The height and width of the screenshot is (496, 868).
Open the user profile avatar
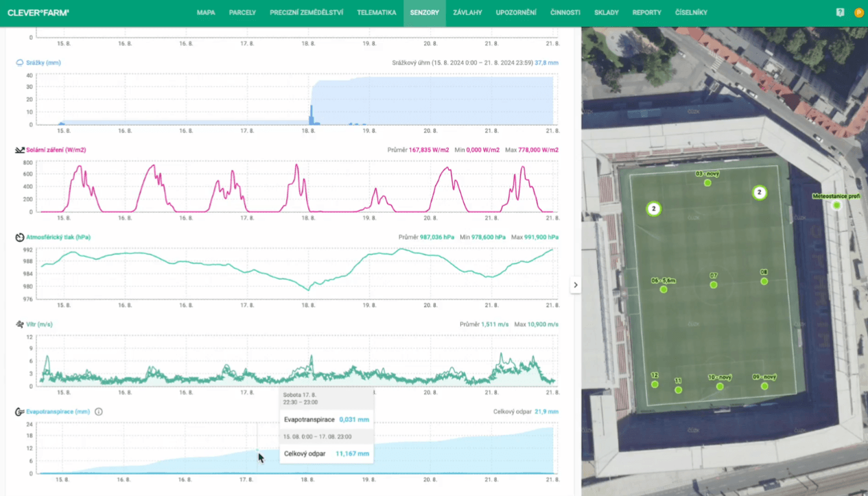point(858,12)
